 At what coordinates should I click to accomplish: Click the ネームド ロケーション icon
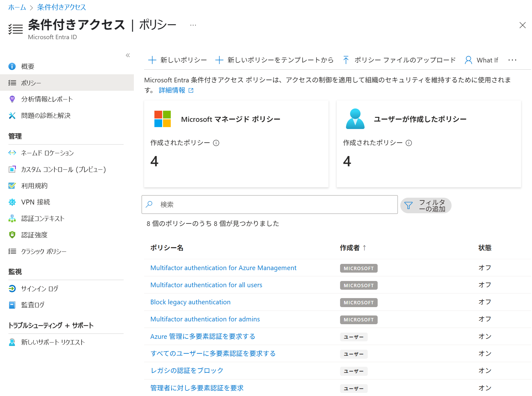[x=12, y=153]
